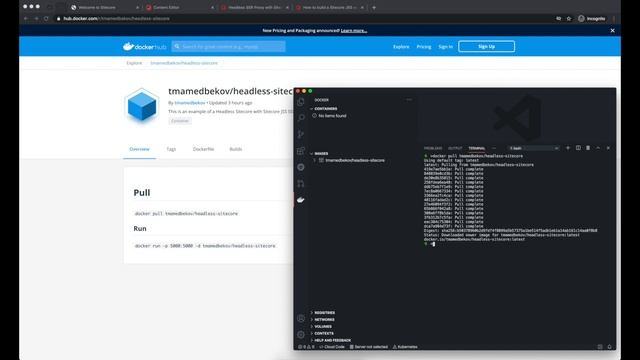Go back in the browser

pyautogui.click(x=26, y=18)
